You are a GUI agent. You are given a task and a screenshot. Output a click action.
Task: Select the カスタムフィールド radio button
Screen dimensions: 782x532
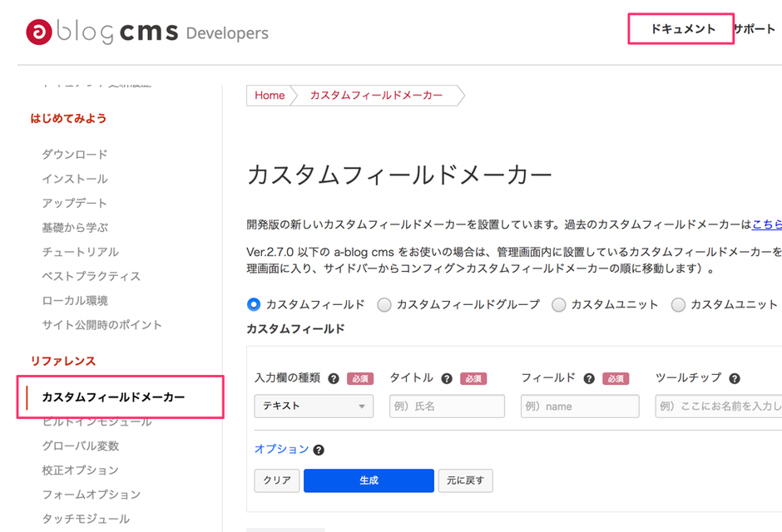click(x=254, y=304)
